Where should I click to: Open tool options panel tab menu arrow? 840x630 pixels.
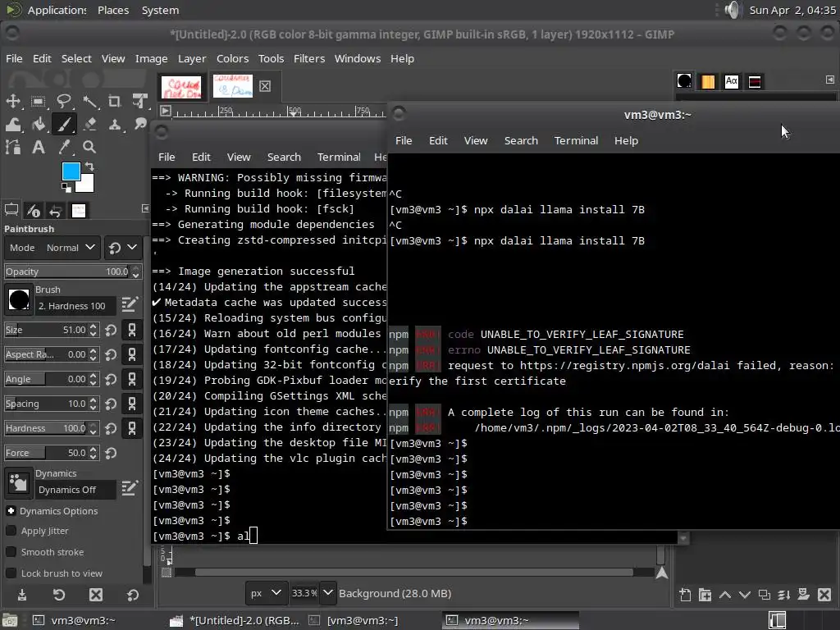[145, 208]
